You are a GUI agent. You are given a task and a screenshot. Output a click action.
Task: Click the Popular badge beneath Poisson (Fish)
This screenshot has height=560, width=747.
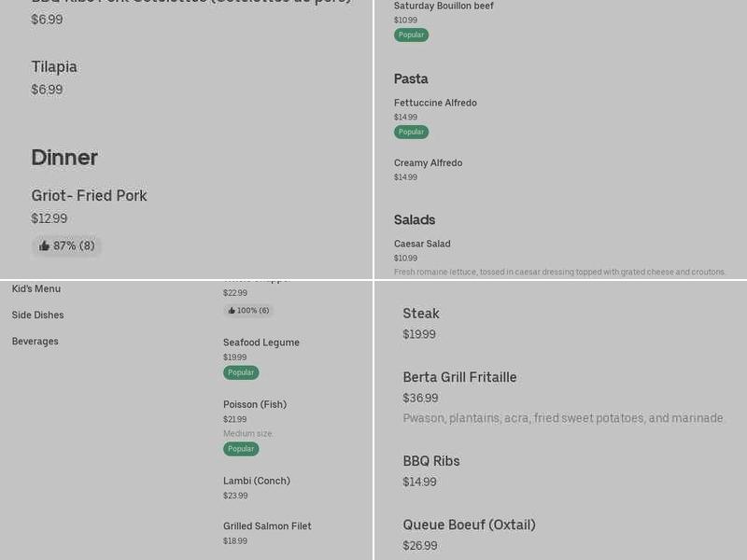tap(241, 448)
